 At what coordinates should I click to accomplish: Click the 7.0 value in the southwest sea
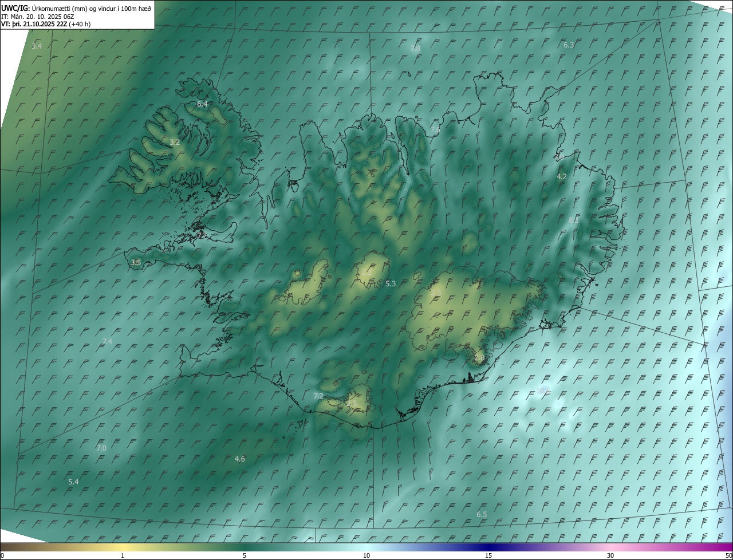pyautogui.click(x=101, y=448)
